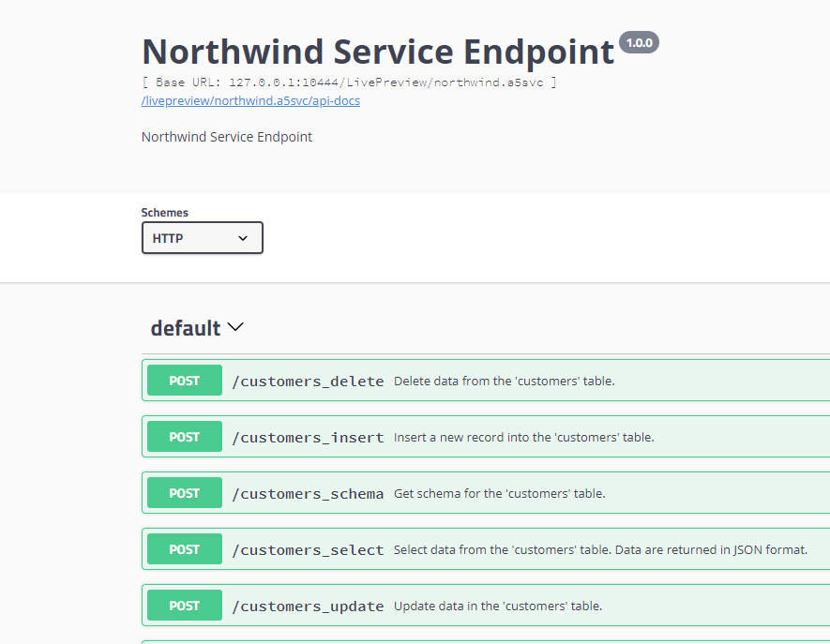Collapse the default section chevron

(x=235, y=327)
